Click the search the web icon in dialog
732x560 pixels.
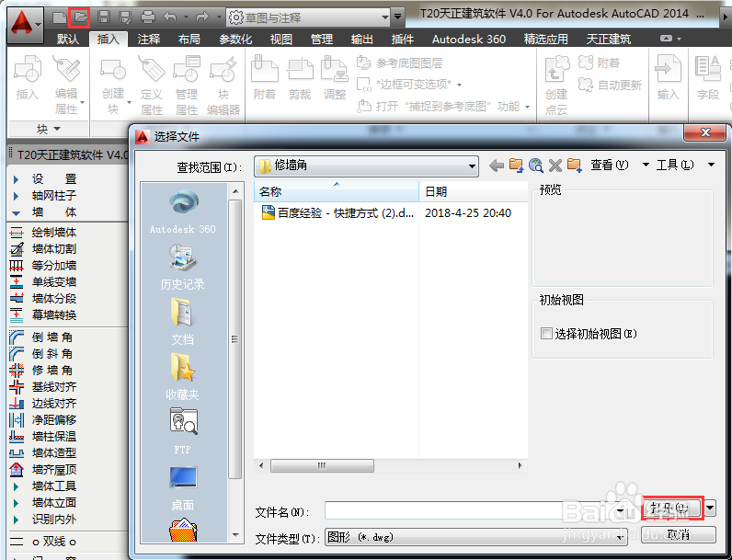[535, 166]
